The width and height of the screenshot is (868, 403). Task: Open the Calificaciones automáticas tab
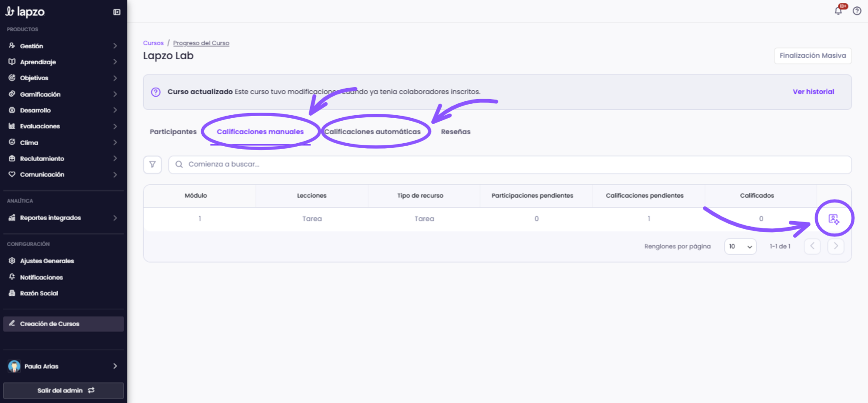coord(373,132)
